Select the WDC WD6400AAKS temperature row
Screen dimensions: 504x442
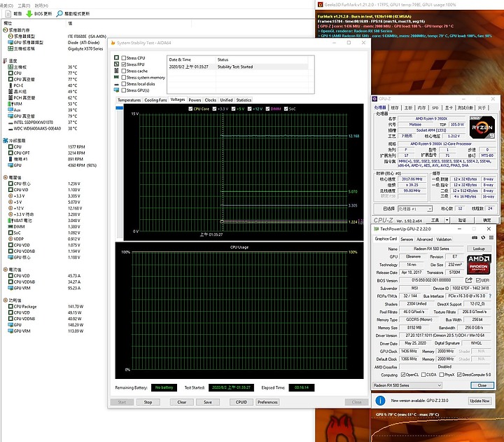42,129
